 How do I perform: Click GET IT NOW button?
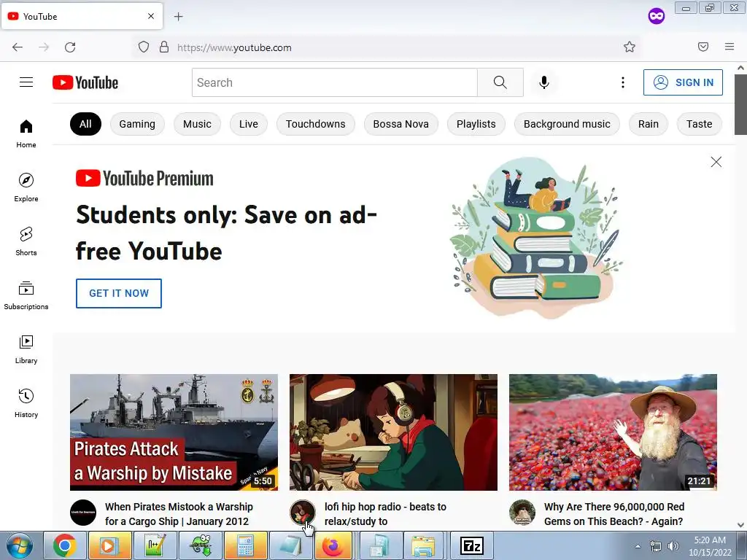click(119, 293)
